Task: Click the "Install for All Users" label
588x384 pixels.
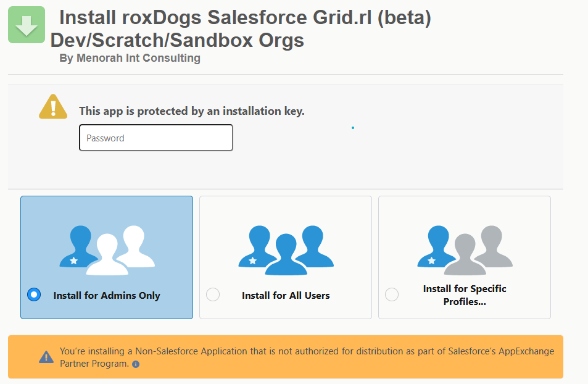Action: click(x=286, y=296)
